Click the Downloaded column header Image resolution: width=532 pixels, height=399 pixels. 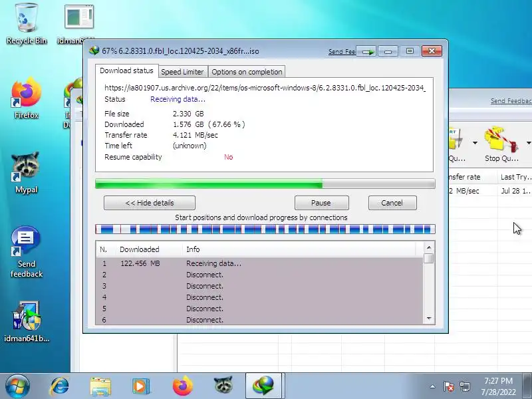coord(149,249)
